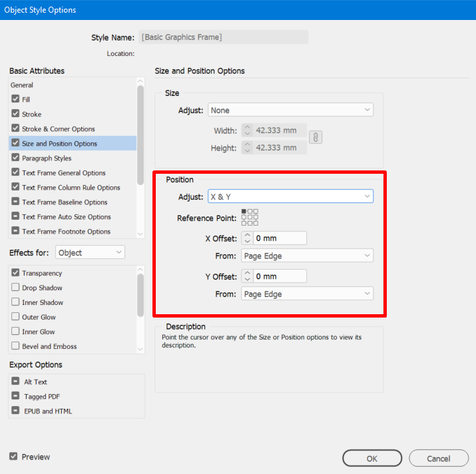Image resolution: width=476 pixels, height=474 pixels.
Task: Toggle Text Frame Footnote Options checkbox
Action: (15, 230)
